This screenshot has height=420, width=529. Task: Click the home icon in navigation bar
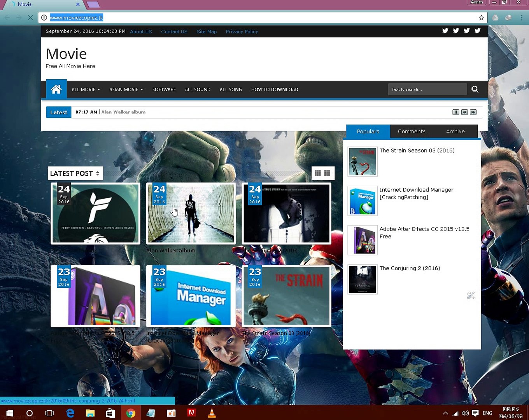[56, 89]
